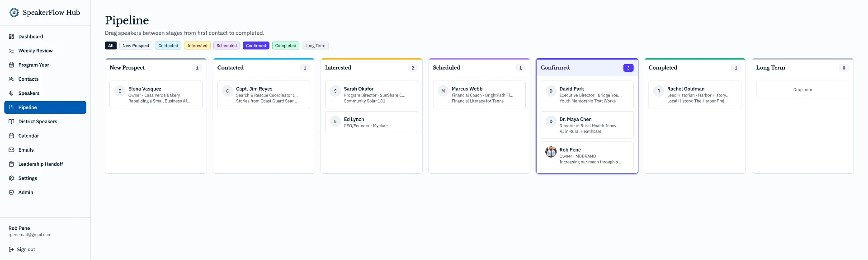868x260 pixels.
Task: Click the Contacts people icon
Action: pos(11,79)
